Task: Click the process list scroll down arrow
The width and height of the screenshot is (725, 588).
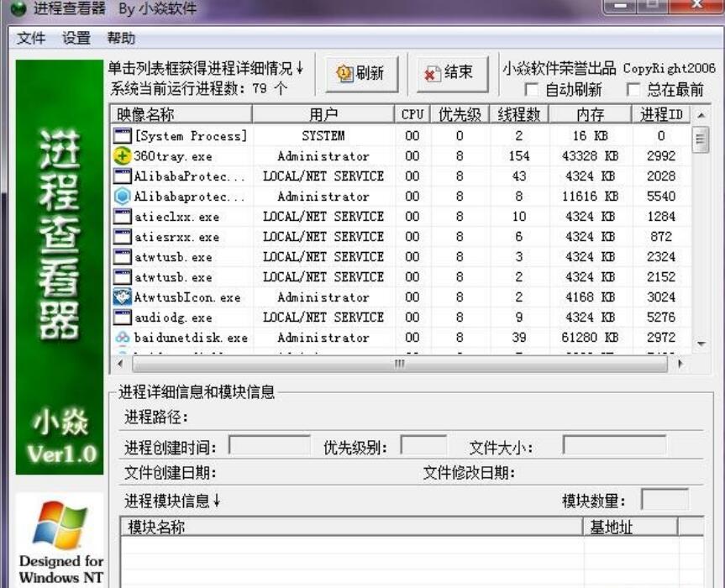Action: click(701, 344)
